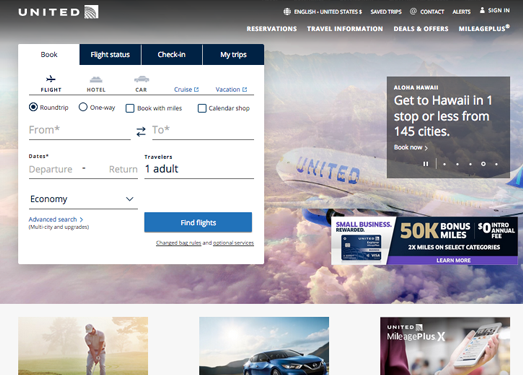The height and width of the screenshot is (375, 523).
Task: Click the Find flights button
Action: pyautogui.click(x=198, y=222)
